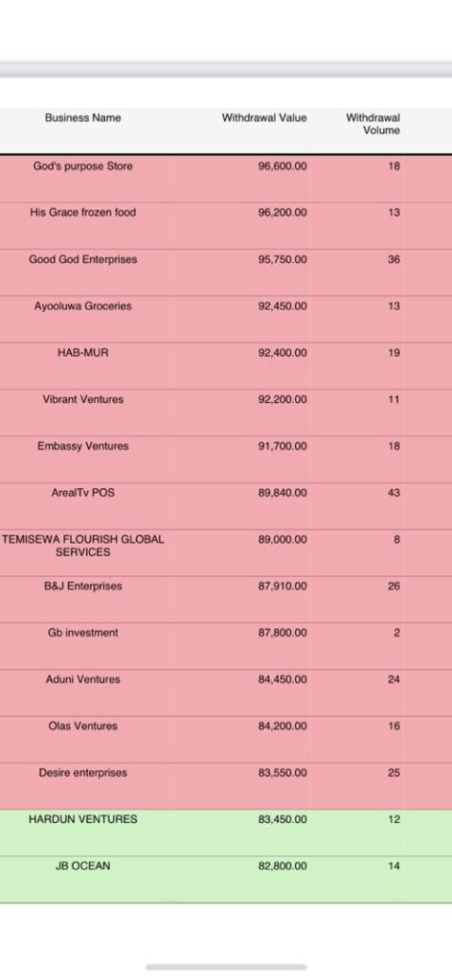Select the Business Name column header
The width and height of the screenshot is (452, 980).
[x=82, y=118]
